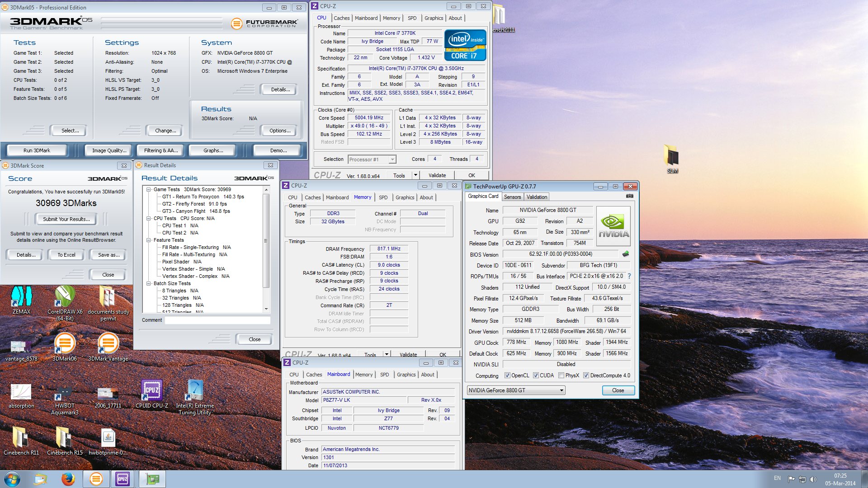
Task: Switch to Validation tab in GPU-Z
Action: coord(537,197)
